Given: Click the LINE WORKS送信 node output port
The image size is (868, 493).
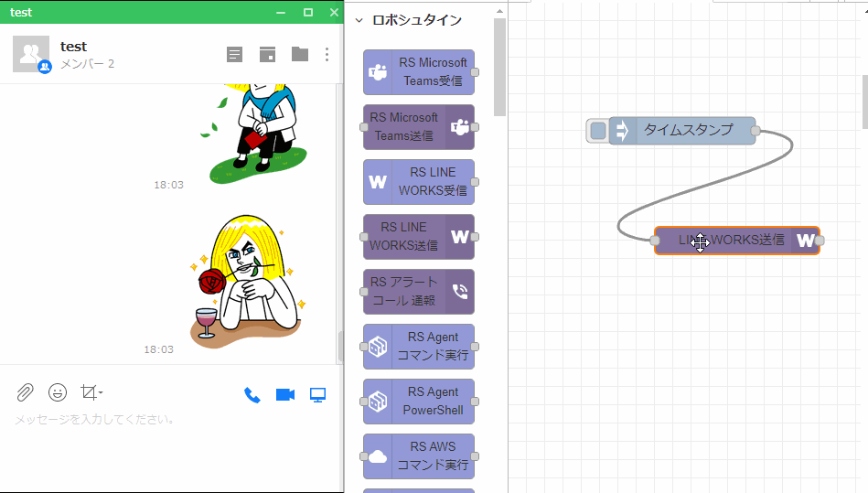Looking at the screenshot, I should [820, 241].
